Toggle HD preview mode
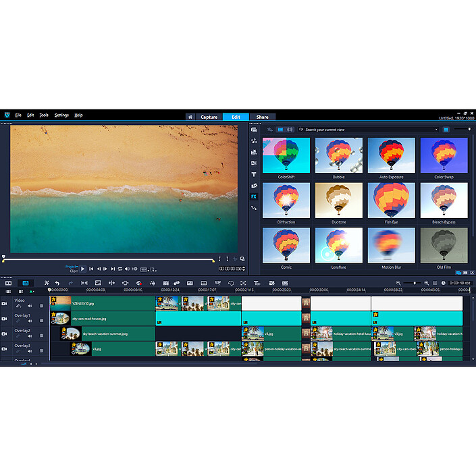The height and width of the screenshot is (476, 476). pyautogui.click(x=134, y=269)
